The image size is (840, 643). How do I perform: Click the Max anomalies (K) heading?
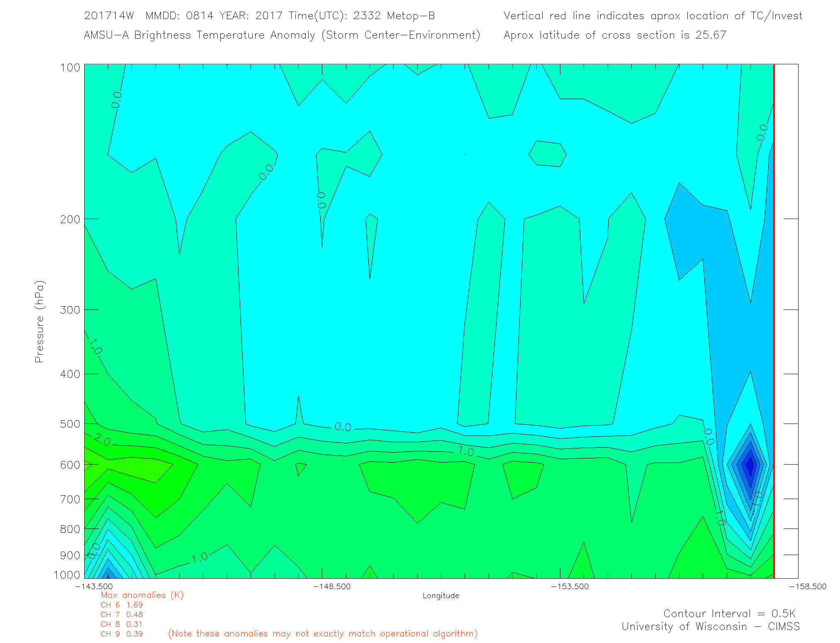pos(142,595)
